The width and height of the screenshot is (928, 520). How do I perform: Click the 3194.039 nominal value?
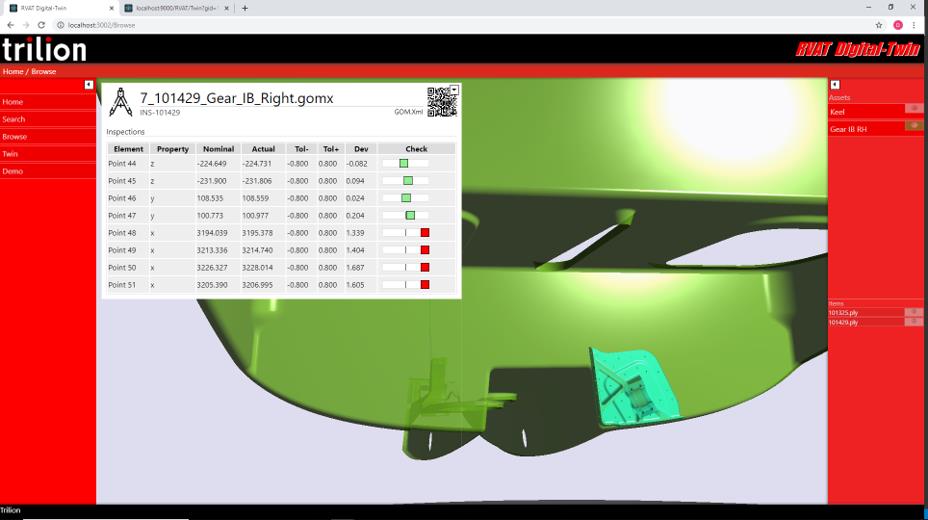pos(212,233)
